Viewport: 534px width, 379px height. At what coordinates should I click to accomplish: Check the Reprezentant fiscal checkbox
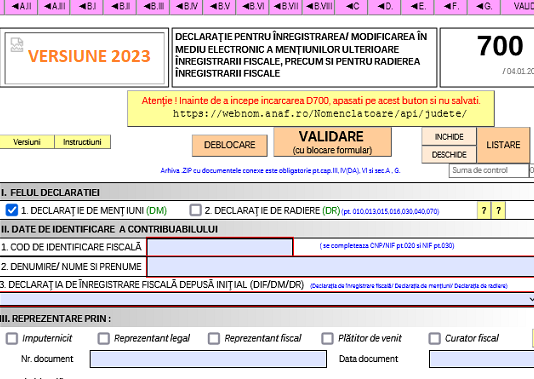[214, 338]
